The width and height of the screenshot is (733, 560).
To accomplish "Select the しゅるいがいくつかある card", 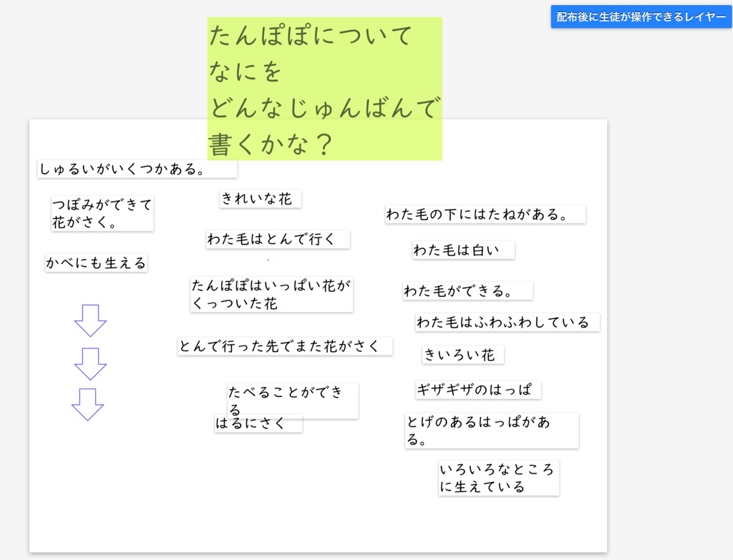I will pyautogui.click(x=137, y=170).
